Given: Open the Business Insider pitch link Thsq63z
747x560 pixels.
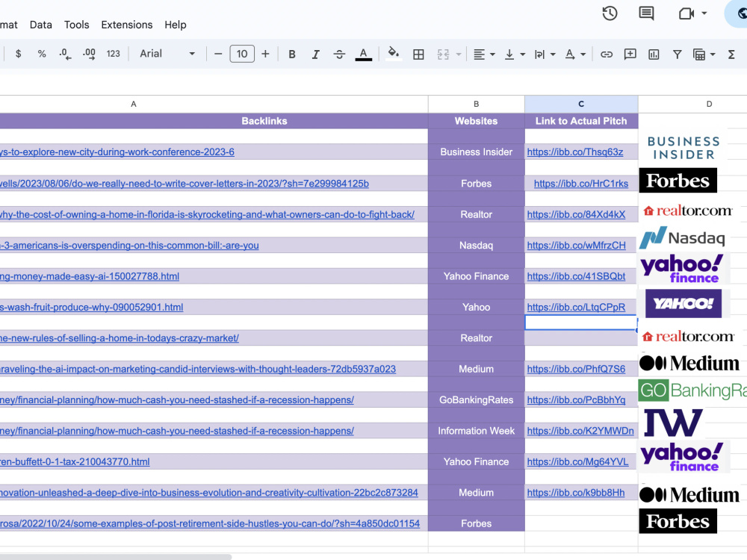Looking at the screenshot, I should tap(575, 152).
